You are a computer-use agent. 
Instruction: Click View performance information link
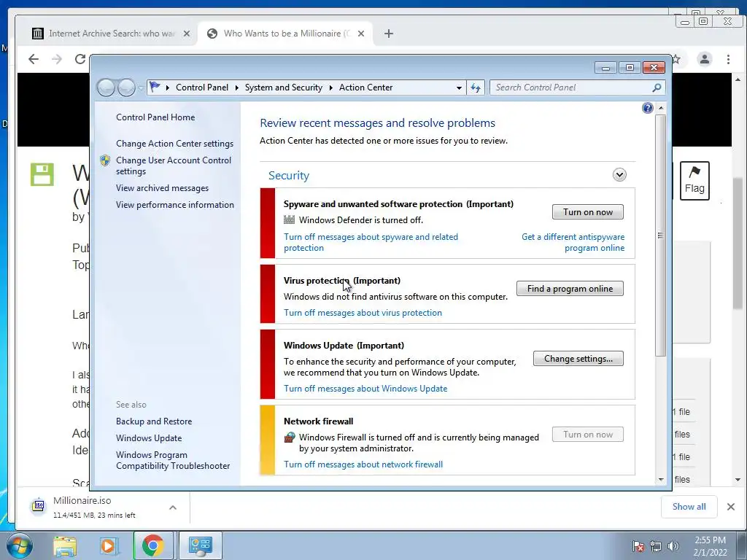click(x=175, y=205)
